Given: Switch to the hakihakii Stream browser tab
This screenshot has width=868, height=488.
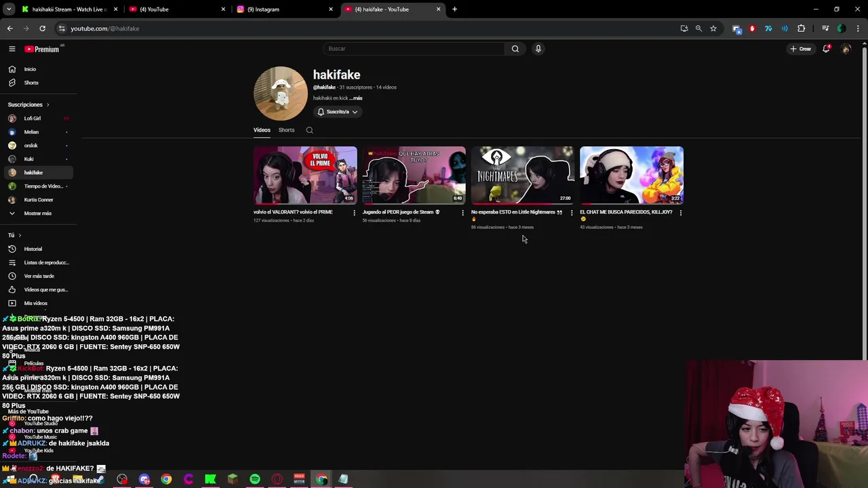Looking at the screenshot, I should [68, 9].
